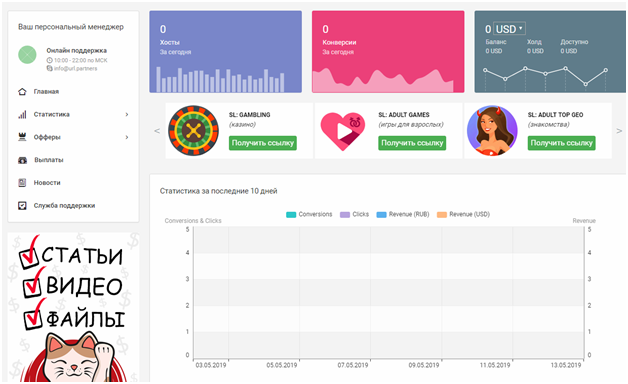Open the Офферы menu item
This screenshot has height=384, width=628.
point(47,137)
